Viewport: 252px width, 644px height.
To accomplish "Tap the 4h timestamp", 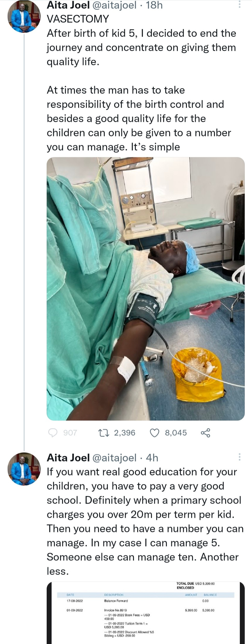I will click(x=152, y=458).
